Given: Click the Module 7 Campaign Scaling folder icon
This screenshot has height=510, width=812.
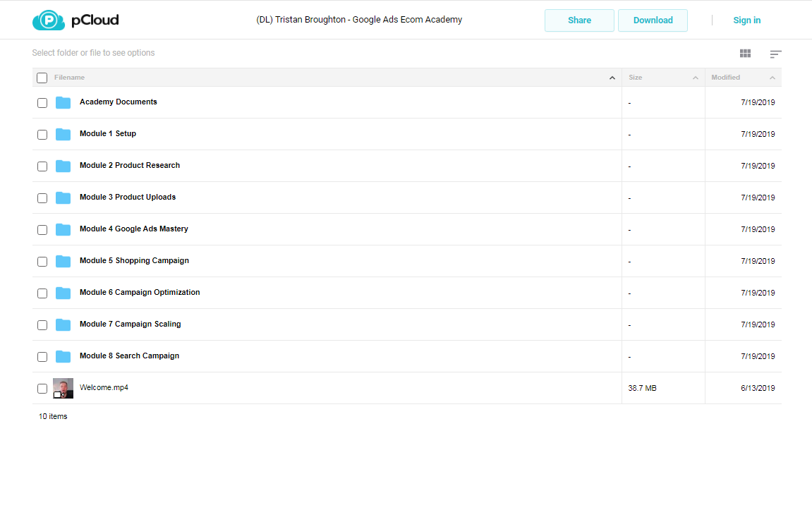Looking at the screenshot, I should pos(63,324).
